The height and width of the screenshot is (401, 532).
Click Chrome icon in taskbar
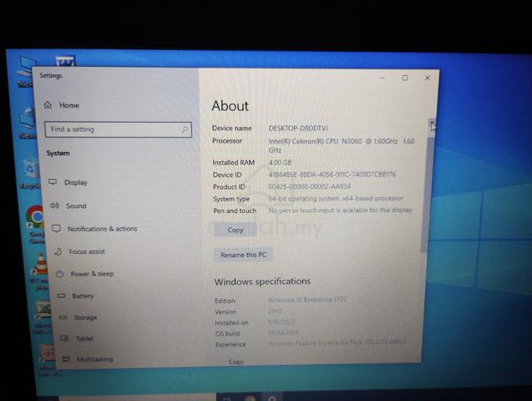(x=250, y=398)
